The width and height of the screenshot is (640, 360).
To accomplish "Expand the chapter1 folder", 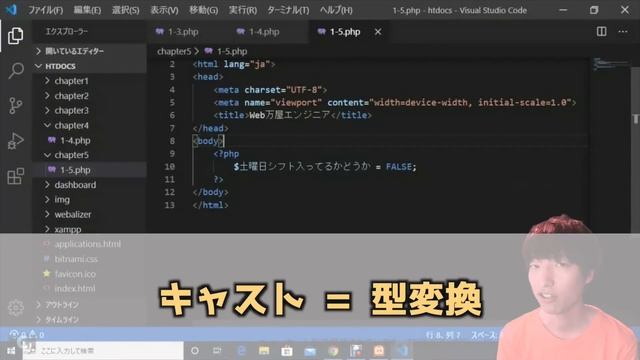I will pyautogui.click(x=47, y=81).
